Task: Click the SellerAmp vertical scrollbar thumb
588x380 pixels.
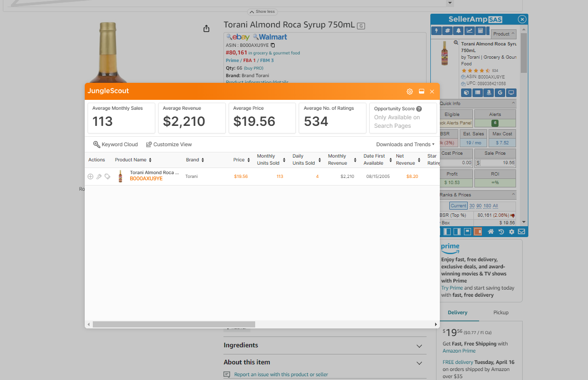Action: click(524, 53)
